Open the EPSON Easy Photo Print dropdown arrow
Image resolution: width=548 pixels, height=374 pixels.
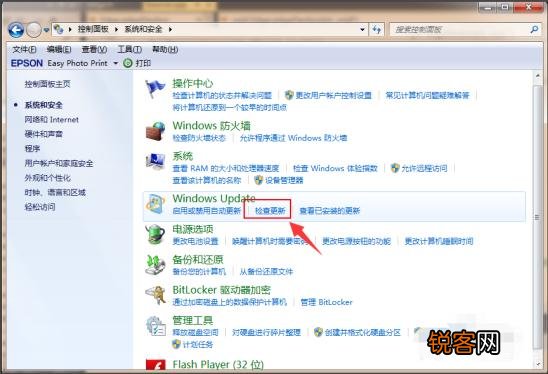(x=115, y=64)
